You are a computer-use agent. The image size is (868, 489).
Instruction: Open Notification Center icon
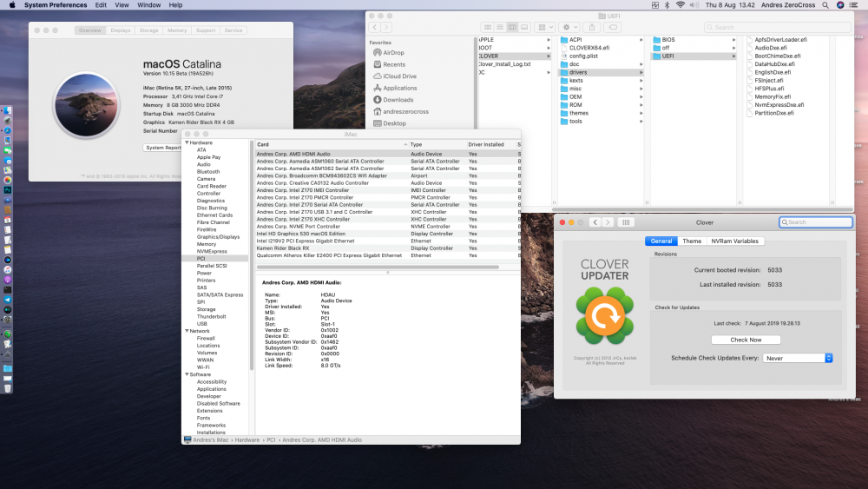(x=853, y=5)
